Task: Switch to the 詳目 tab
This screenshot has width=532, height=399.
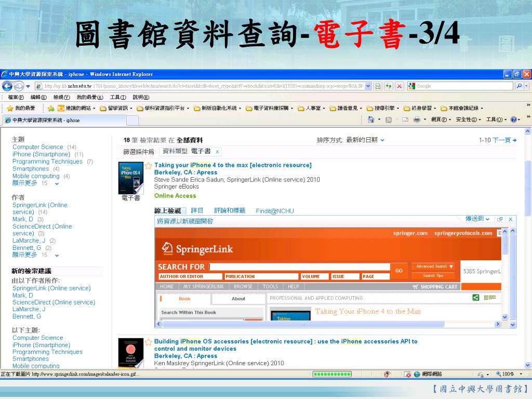Action: point(197,211)
